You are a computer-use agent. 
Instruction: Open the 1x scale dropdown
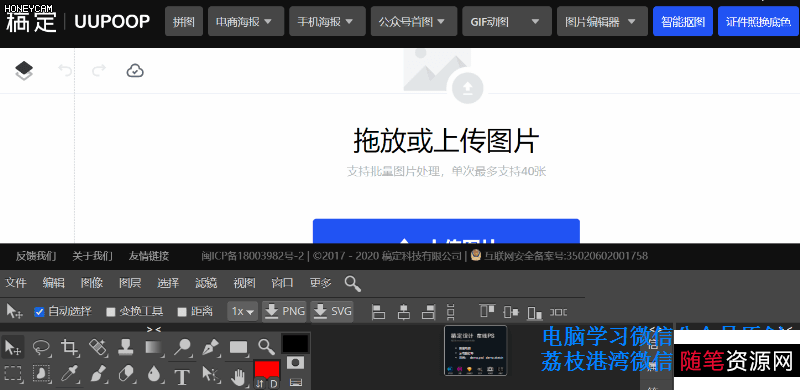[242, 311]
